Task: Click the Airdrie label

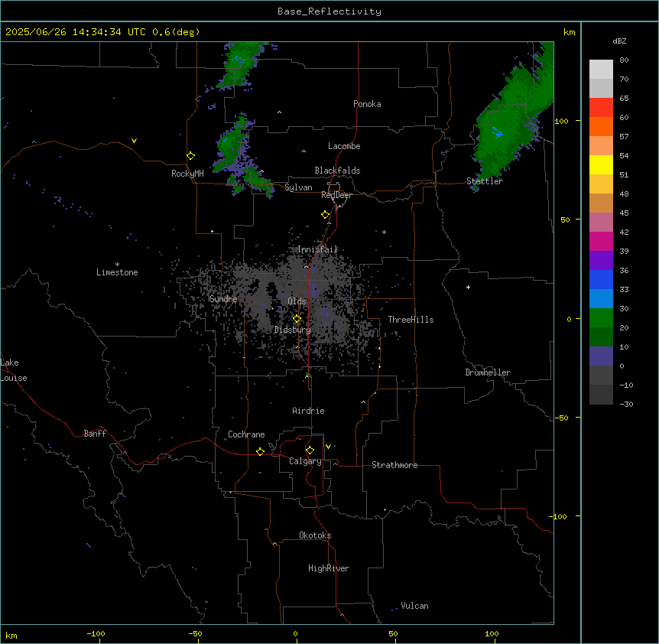Action: tap(308, 411)
